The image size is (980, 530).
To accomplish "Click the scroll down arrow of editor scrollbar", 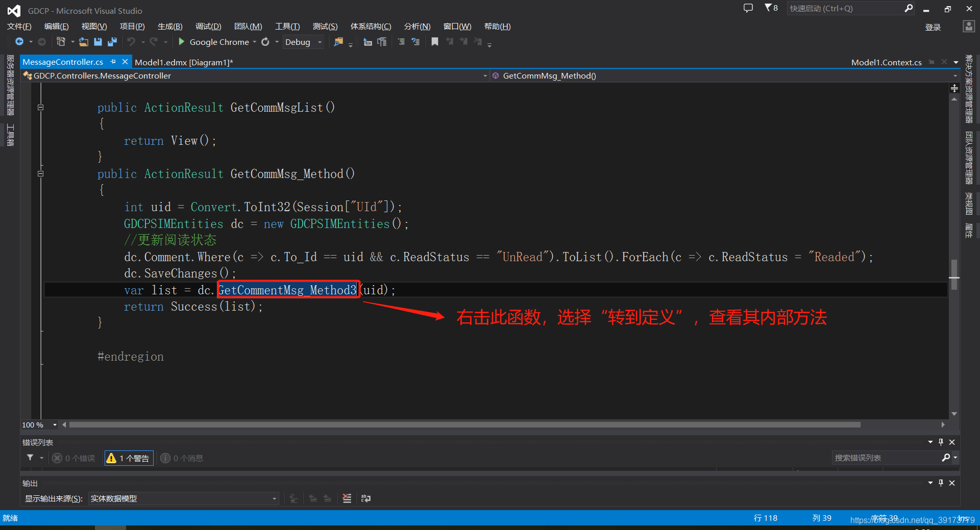I will click(954, 414).
